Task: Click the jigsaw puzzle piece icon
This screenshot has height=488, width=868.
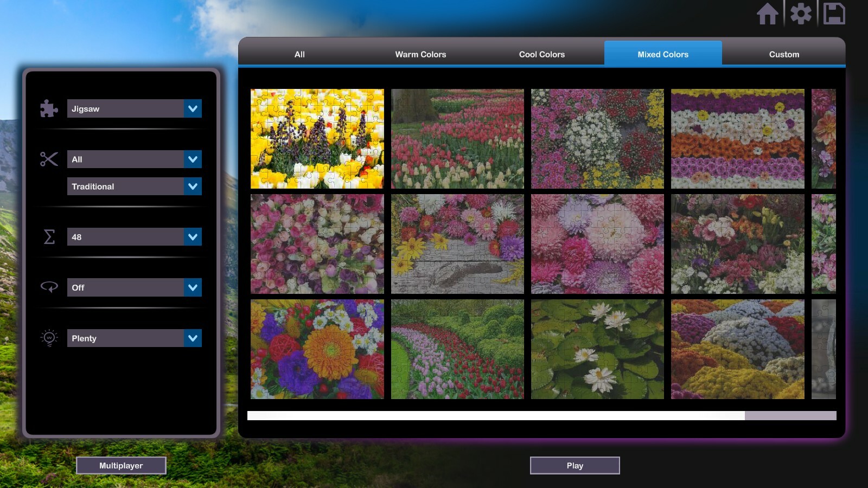Action: pos(48,108)
